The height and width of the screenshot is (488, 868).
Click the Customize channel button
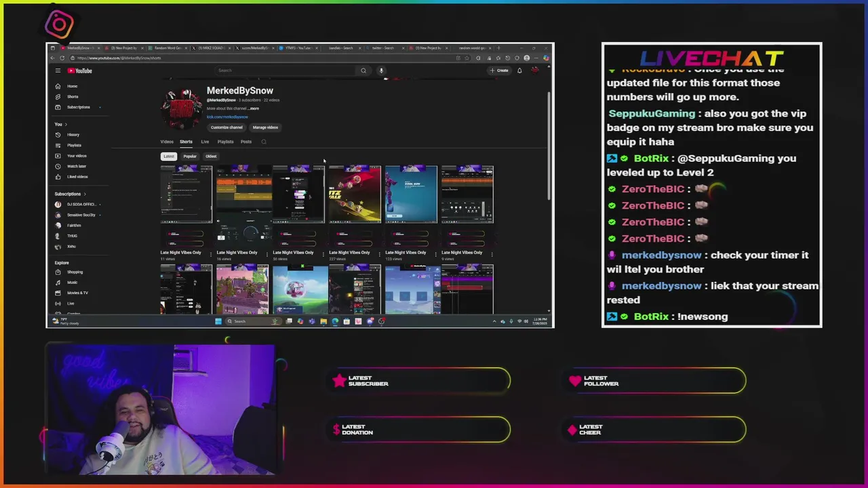click(226, 127)
